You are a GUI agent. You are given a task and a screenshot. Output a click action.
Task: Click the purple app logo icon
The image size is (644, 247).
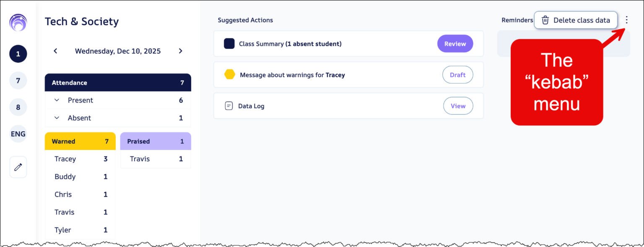[x=18, y=23]
